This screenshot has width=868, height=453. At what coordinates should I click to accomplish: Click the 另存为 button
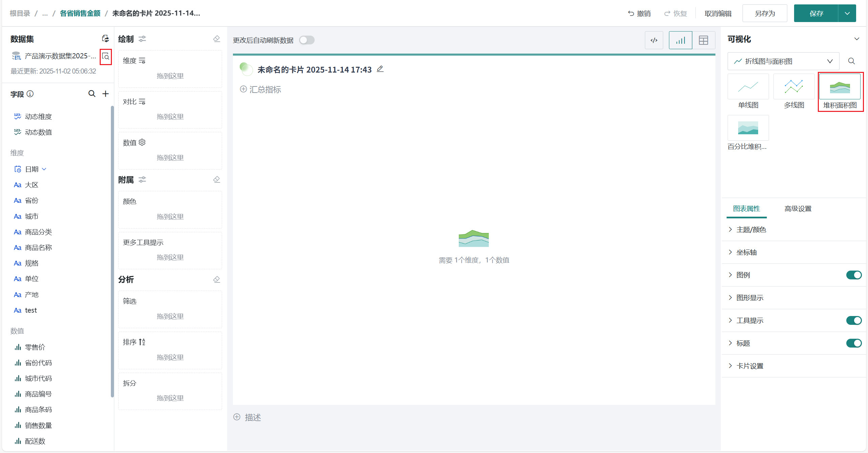pos(765,14)
